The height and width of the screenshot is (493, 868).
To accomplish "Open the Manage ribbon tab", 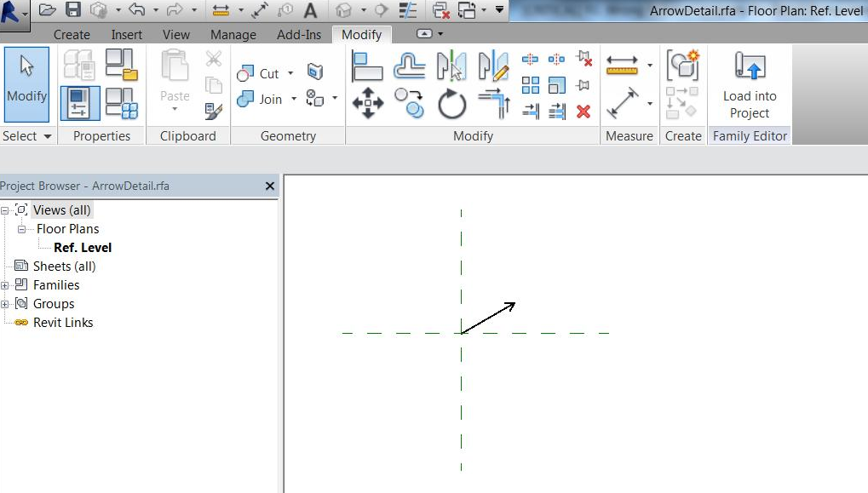I will (233, 34).
